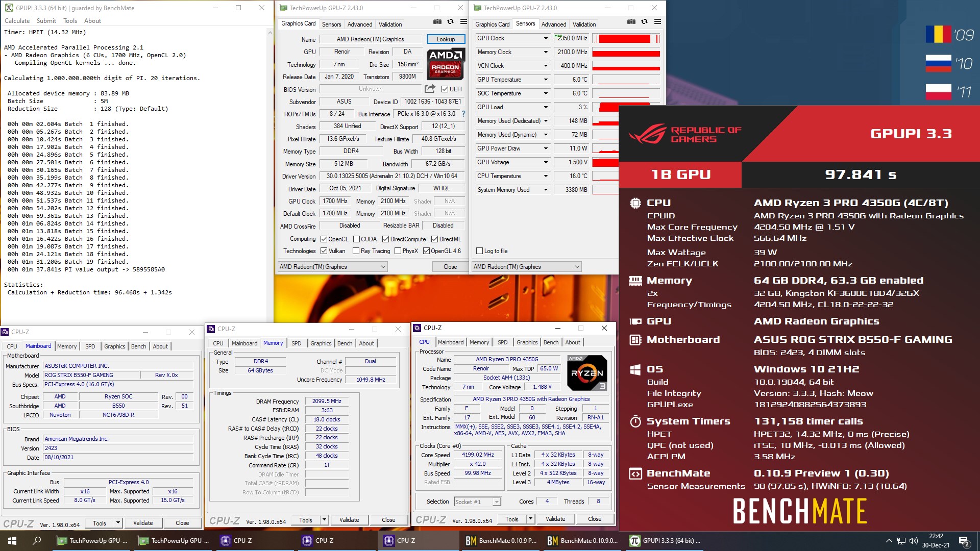Image resolution: width=980 pixels, height=551 pixels.
Task: Click the GPU Name field in GPU-Z
Action: [371, 39]
